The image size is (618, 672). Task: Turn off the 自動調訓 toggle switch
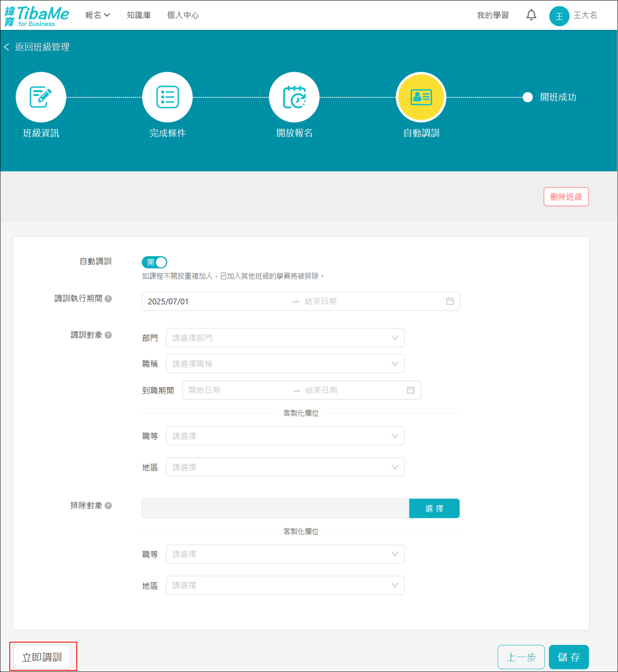(x=154, y=262)
